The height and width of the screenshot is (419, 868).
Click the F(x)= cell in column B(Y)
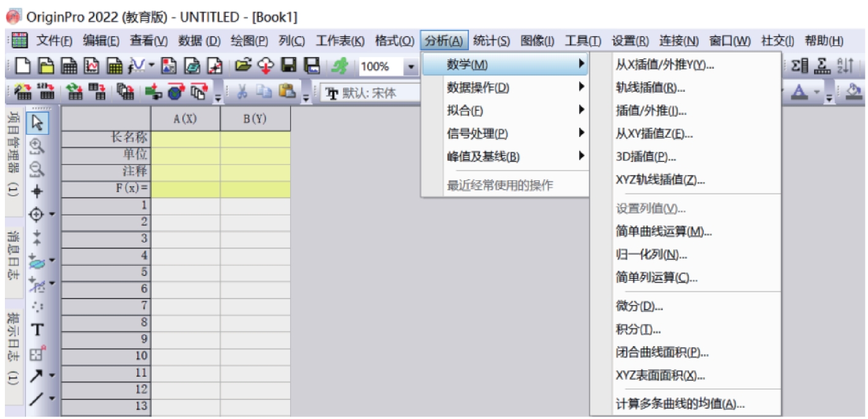point(255,189)
